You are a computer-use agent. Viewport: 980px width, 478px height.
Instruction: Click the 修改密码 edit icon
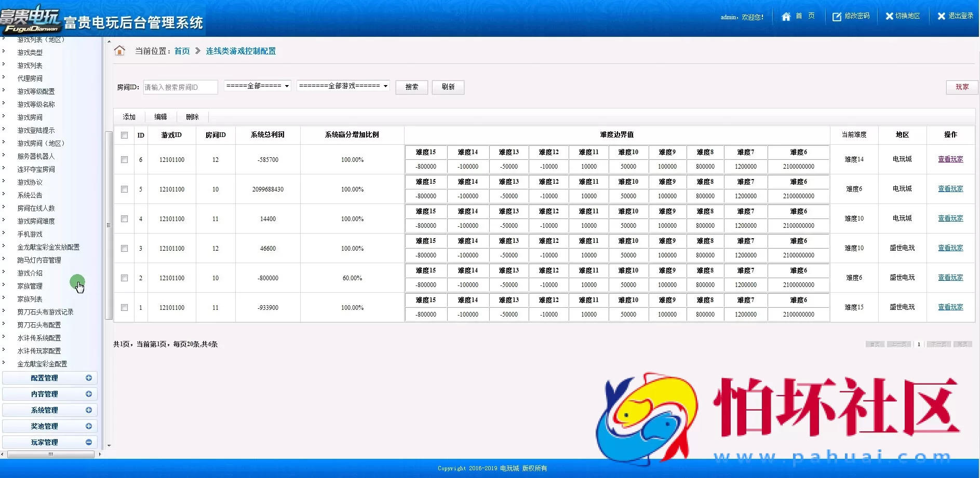click(837, 17)
